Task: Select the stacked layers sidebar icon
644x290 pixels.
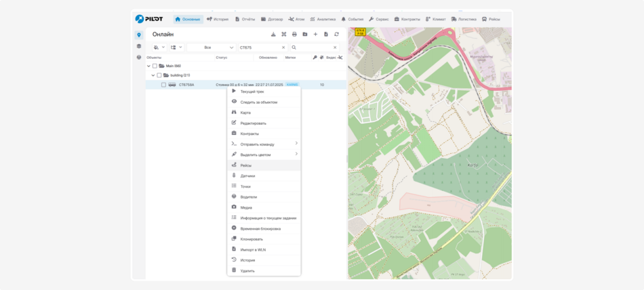Action: (x=139, y=46)
